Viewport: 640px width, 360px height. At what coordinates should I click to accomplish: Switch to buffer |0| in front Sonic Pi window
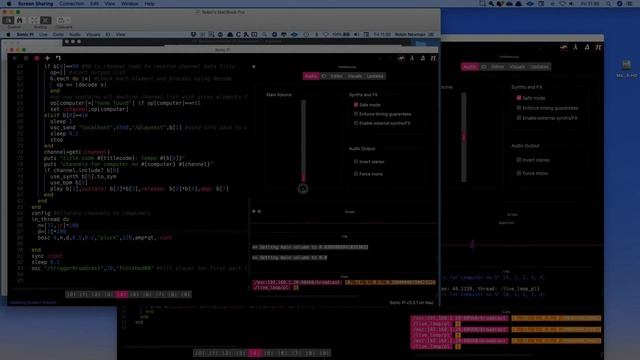(x=71, y=294)
